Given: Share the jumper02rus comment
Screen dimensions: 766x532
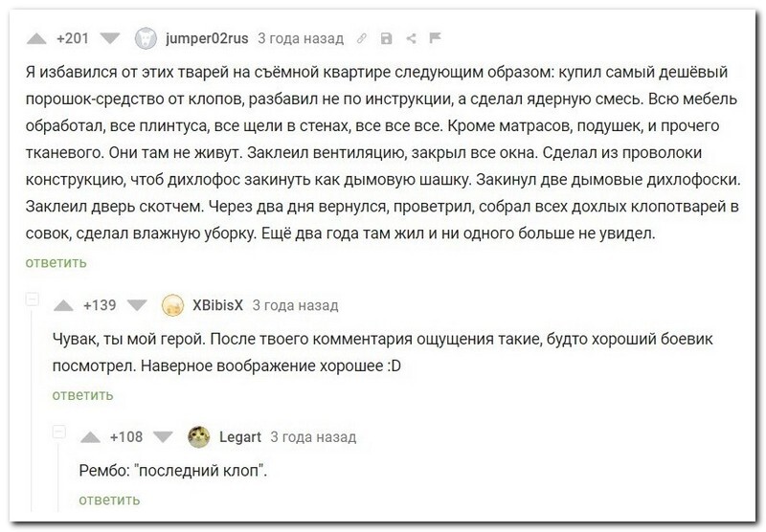Looking at the screenshot, I should [411, 39].
